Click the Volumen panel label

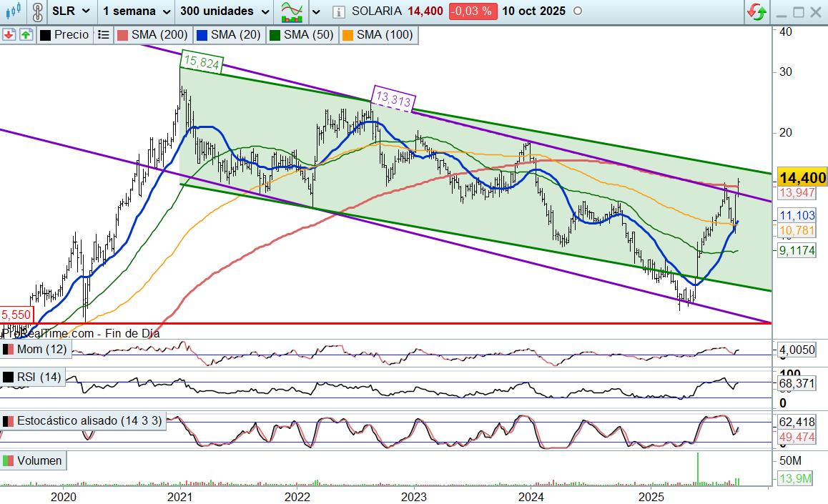click(39, 461)
